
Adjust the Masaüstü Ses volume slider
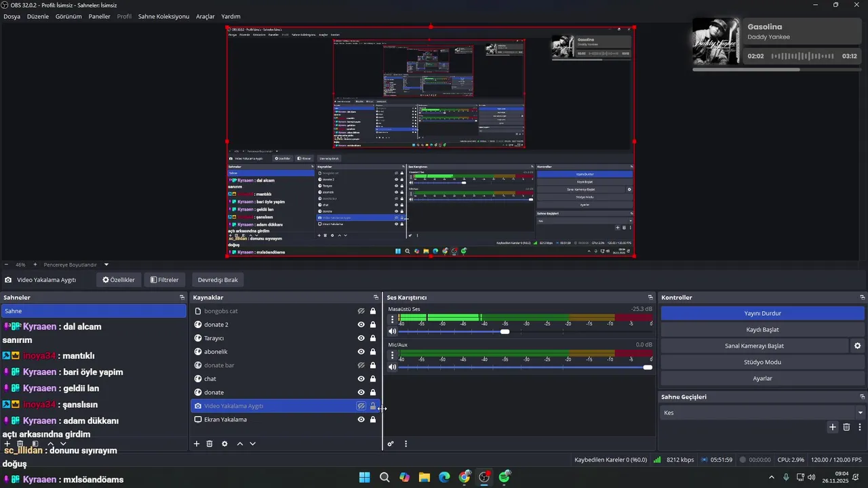pyautogui.click(x=505, y=331)
